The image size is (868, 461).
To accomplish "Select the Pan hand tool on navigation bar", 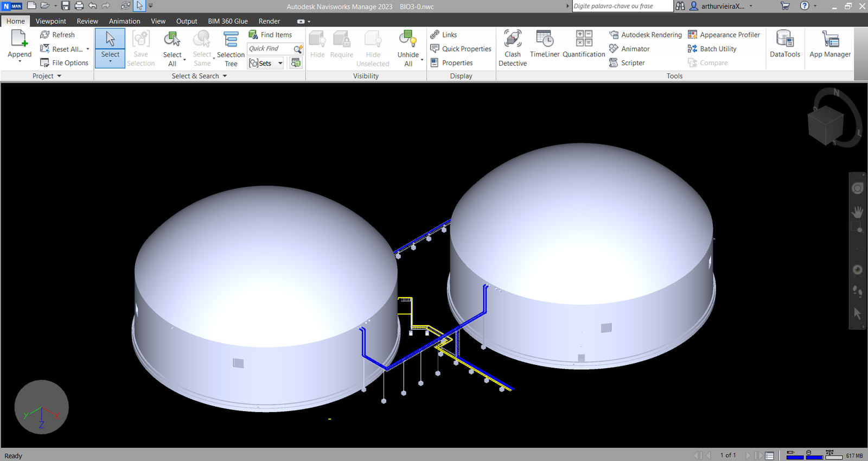I will click(857, 212).
